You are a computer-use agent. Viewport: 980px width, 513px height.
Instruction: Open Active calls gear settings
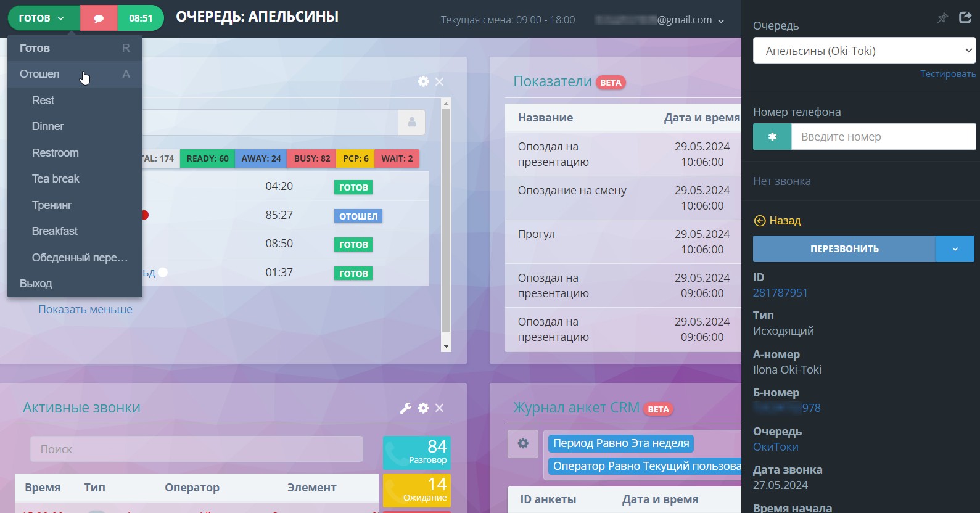(423, 408)
